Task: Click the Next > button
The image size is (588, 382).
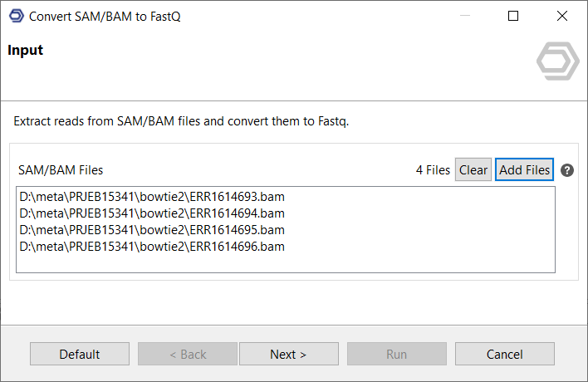Action: (288, 355)
